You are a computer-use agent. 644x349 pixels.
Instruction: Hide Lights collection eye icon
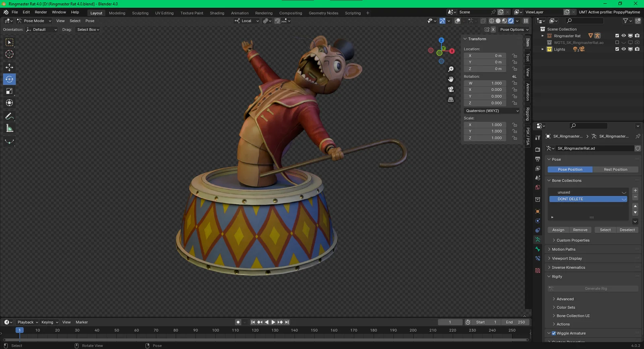pos(623,49)
